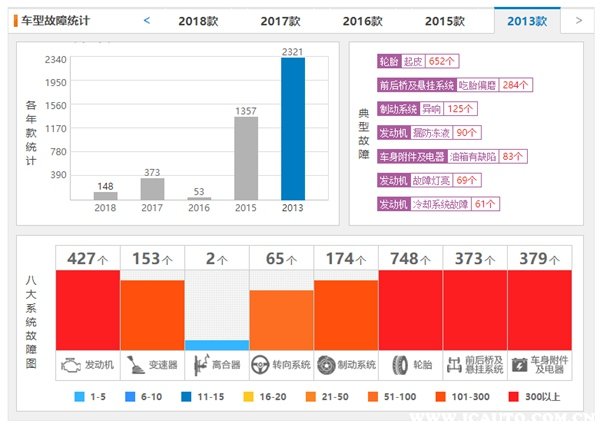Click the blue 2013 bar in chart
This screenshot has width=600, height=427.
(293, 128)
